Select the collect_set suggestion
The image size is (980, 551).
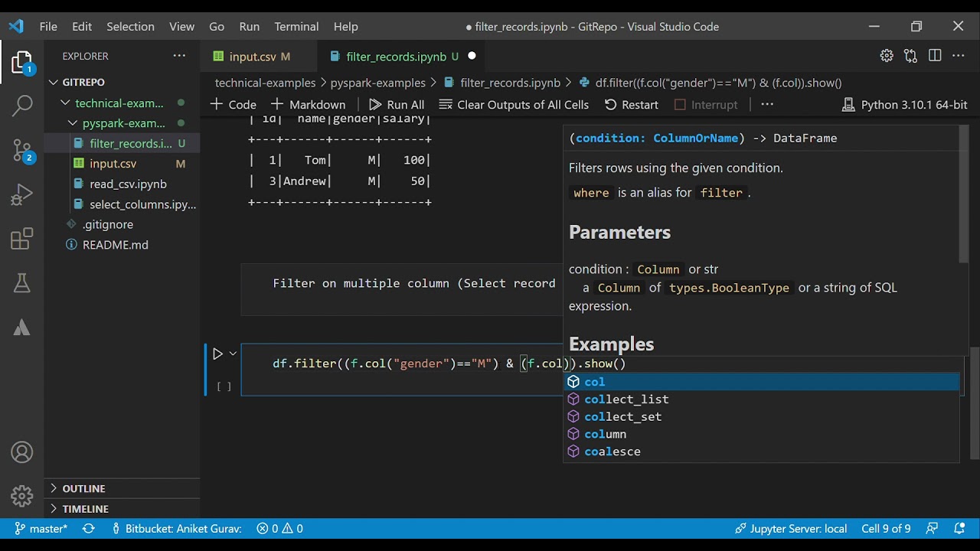tap(762, 417)
